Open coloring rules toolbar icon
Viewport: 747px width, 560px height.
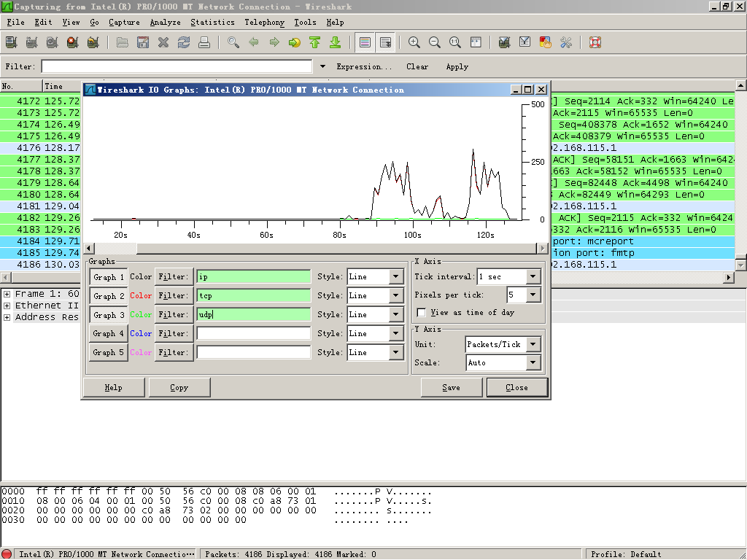pos(546,42)
